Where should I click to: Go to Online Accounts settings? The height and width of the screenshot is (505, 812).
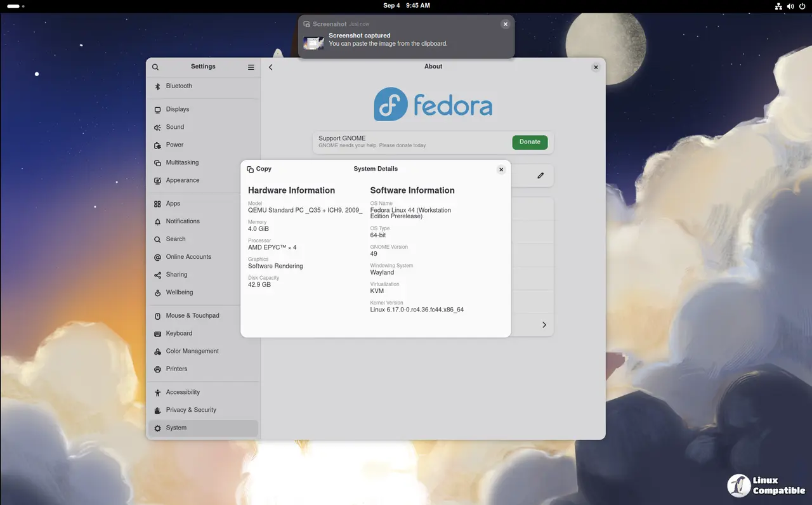point(188,257)
